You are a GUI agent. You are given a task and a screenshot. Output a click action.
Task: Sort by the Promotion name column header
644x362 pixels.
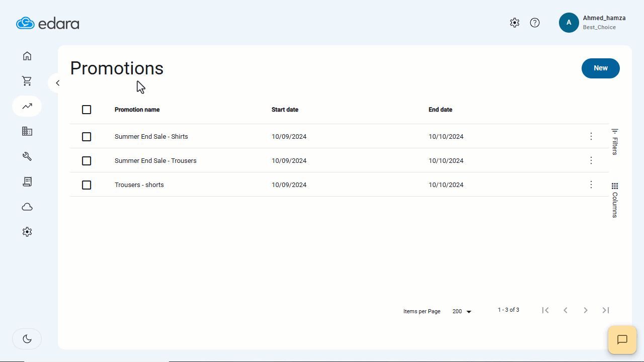click(x=137, y=110)
